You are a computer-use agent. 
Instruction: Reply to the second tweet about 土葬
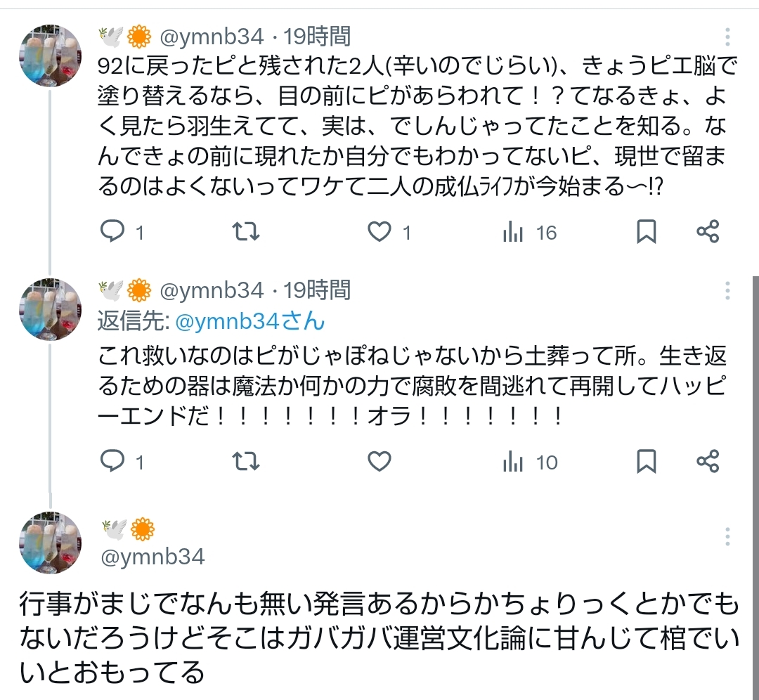click(112, 461)
